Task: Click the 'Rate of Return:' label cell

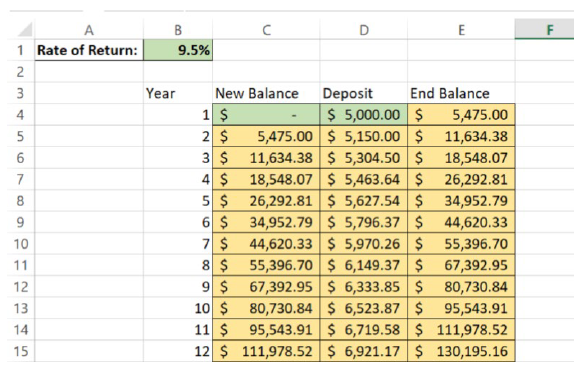Action: (89, 50)
